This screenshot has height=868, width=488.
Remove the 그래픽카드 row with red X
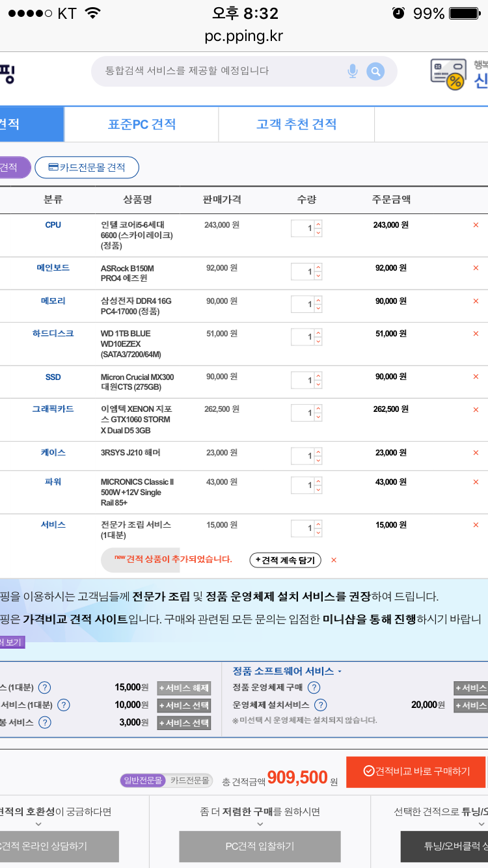click(476, 409)
